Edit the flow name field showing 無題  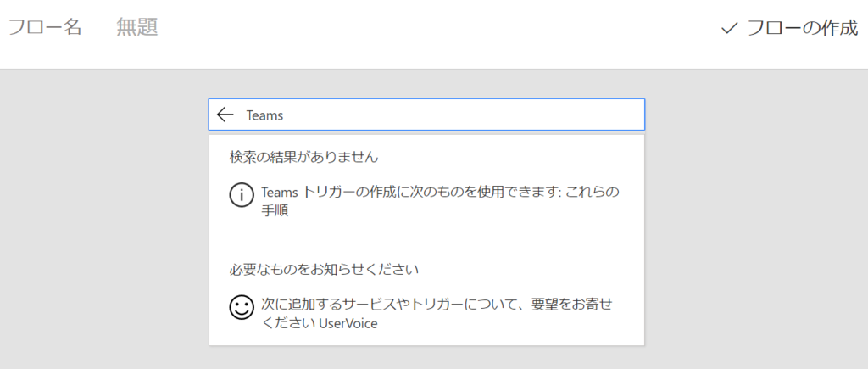[x=137, y=26]
